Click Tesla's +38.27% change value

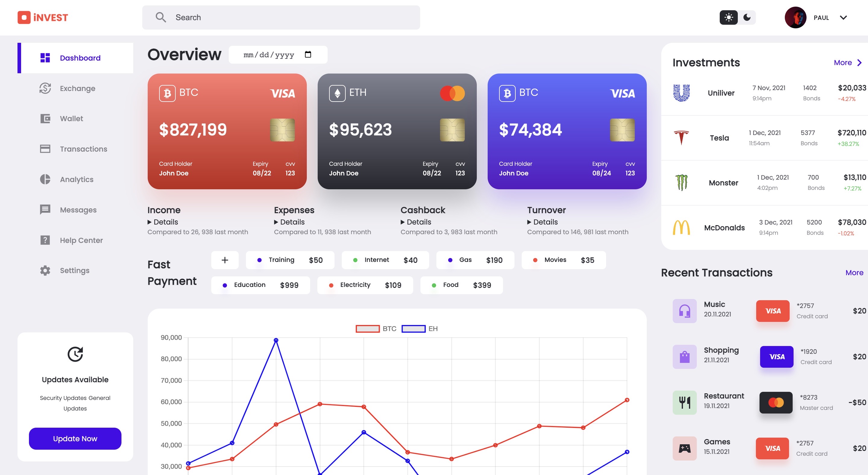[848, 144]
